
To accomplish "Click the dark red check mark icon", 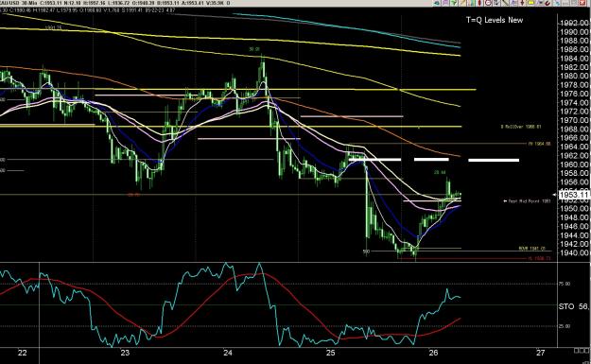I will pyautogui.click(x=548, y=3).
